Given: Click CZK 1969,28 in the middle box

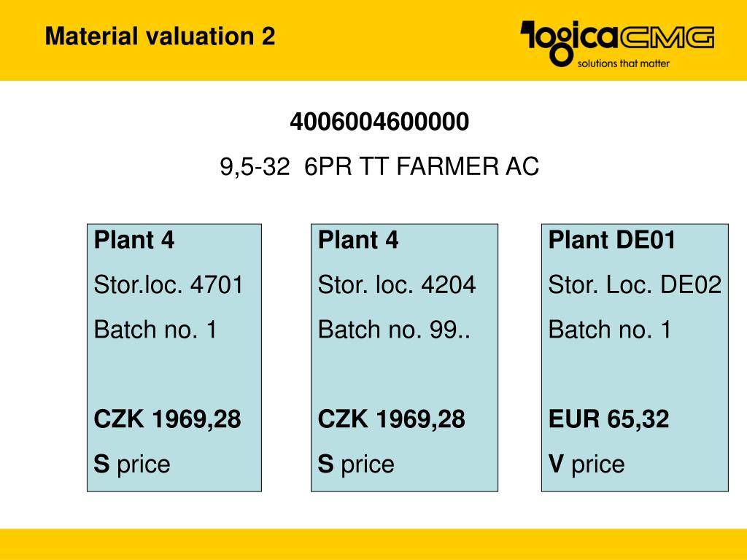Looking at the screenshot, I should (391, 419).
